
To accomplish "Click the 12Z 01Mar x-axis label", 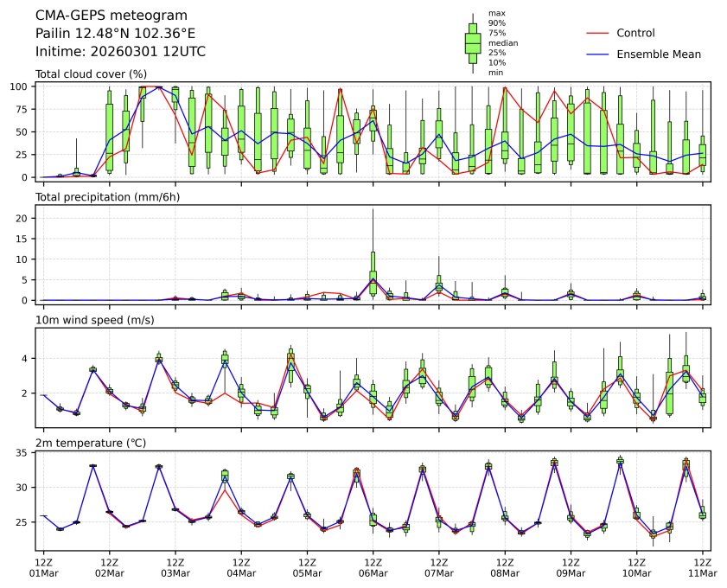I will 44,567.
